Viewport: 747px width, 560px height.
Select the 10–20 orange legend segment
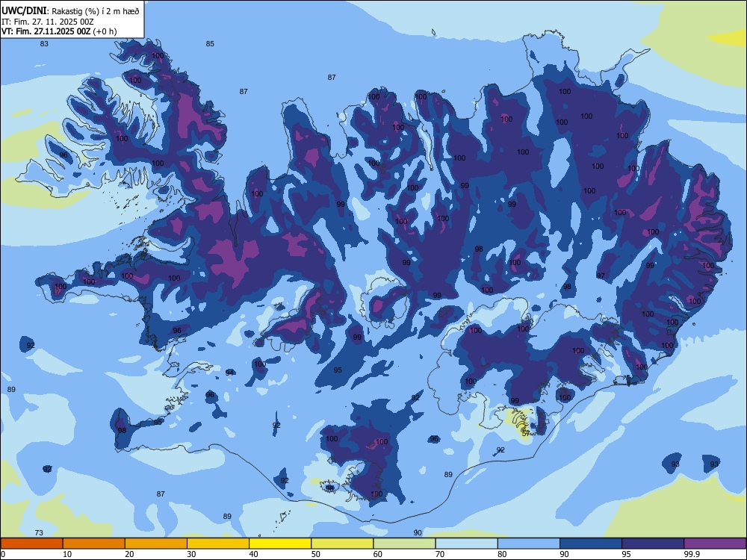pyautogui.click(x=94, y=544)
